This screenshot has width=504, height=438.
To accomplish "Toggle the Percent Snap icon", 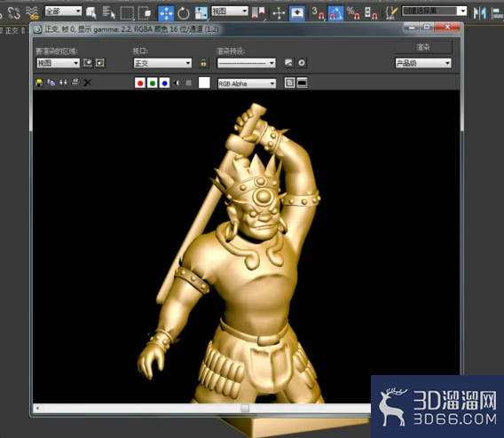I will [x=353, y=13].
